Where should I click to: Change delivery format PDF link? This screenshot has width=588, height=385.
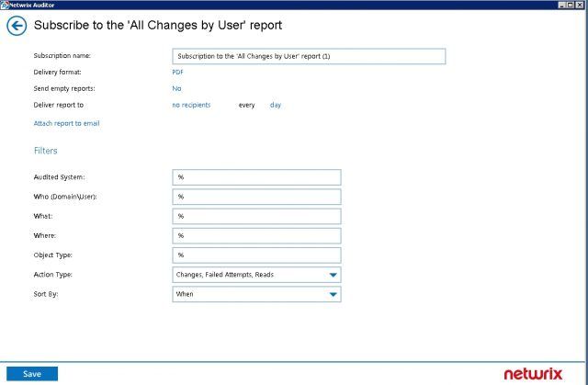click(177, 72)
